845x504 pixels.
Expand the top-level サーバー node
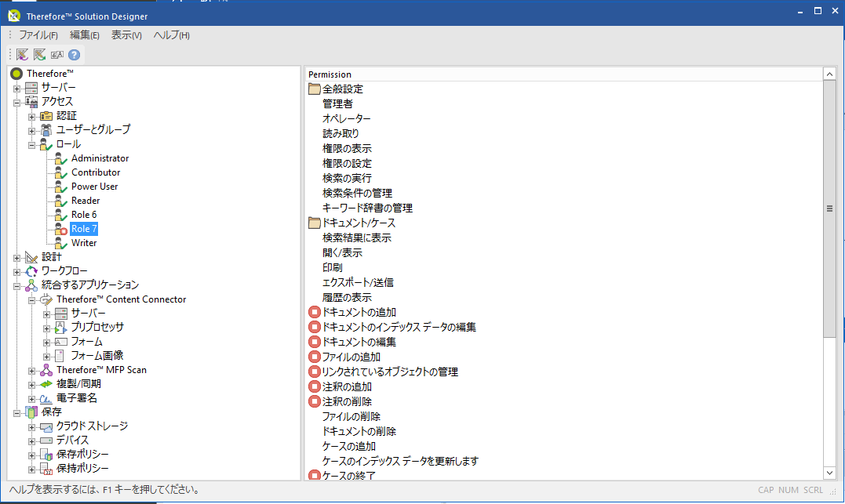[16, 88]
